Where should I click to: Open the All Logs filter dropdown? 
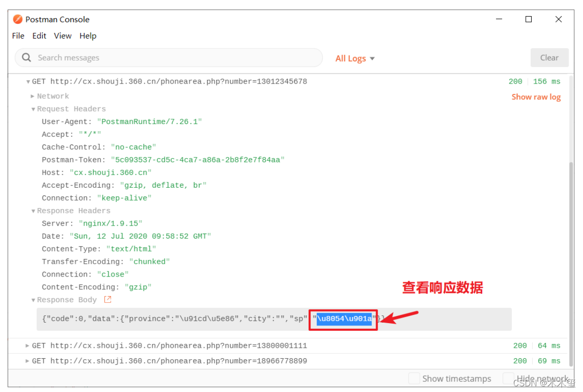click(355, 58)
